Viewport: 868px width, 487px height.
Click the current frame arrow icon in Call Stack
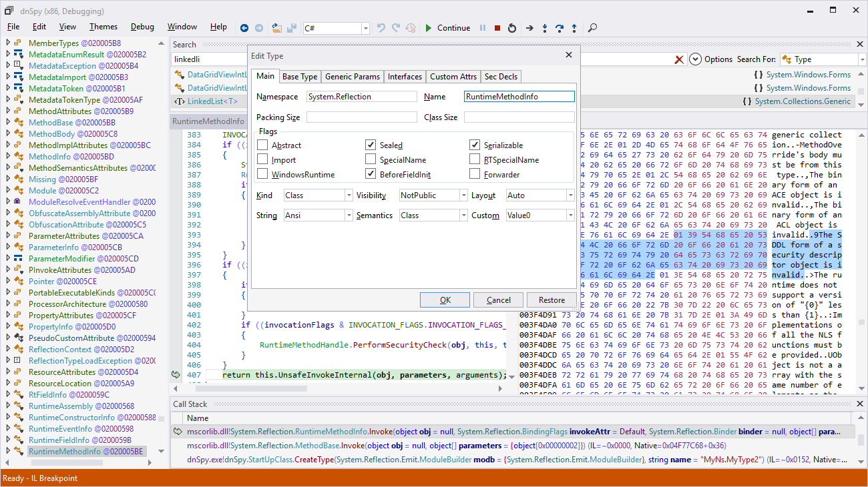[178, 432]
